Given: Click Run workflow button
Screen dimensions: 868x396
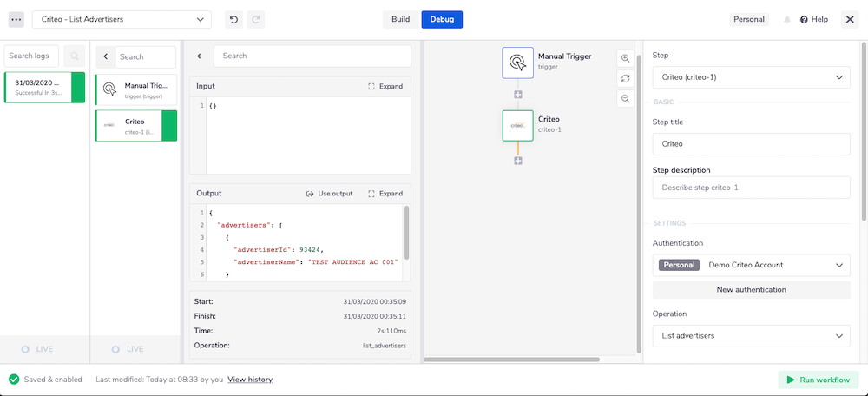Looking at the screenshot, I should pyautogui.click(x=819, y=380).
